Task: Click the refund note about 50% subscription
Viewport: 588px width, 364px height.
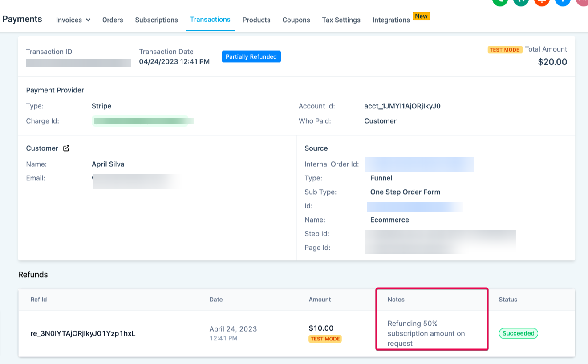Action: pos(426,333)
